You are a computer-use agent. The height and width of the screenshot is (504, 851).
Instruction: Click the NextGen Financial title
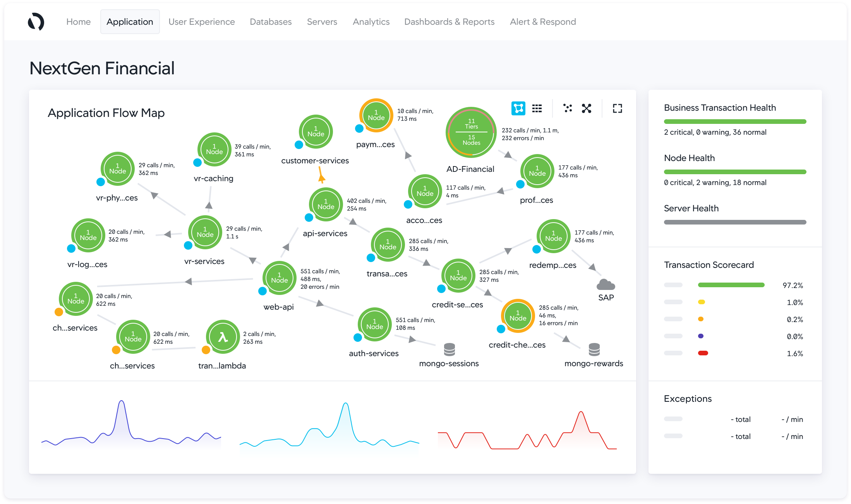[x=102, y=68]
